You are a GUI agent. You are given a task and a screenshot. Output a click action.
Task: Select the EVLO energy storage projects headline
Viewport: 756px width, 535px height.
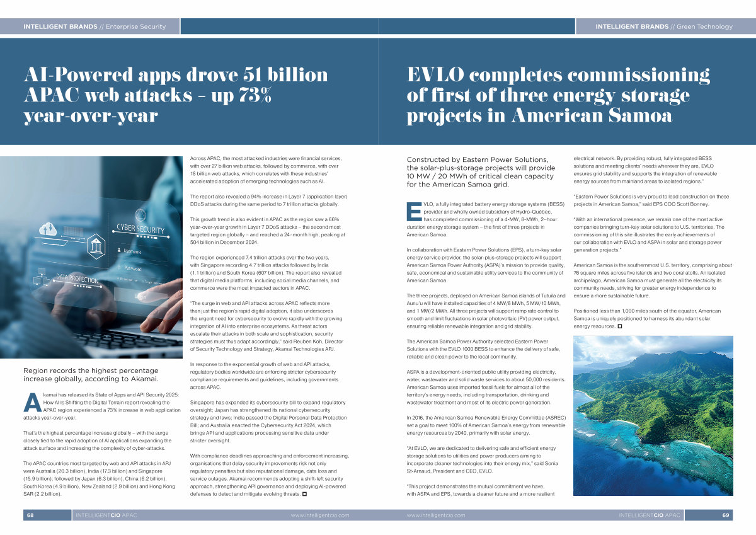pos(558,95)
